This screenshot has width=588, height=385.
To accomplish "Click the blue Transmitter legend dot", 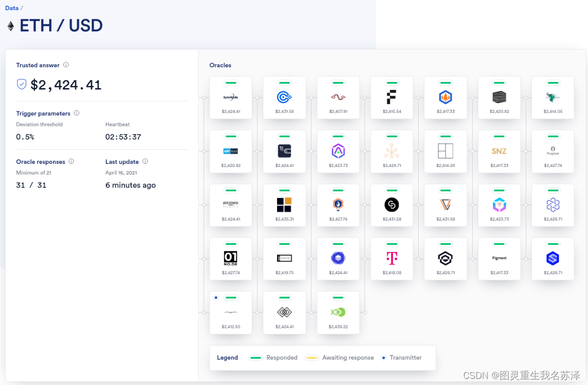I will coord(383,358).
